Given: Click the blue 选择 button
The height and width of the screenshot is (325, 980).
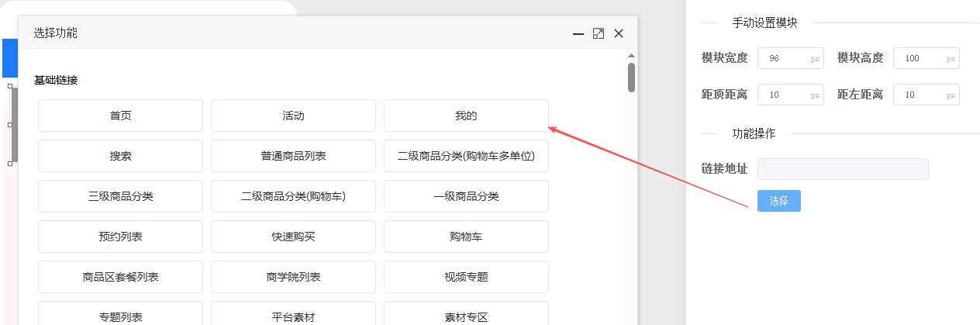Looking at the screenshot, I should (778, 201).
